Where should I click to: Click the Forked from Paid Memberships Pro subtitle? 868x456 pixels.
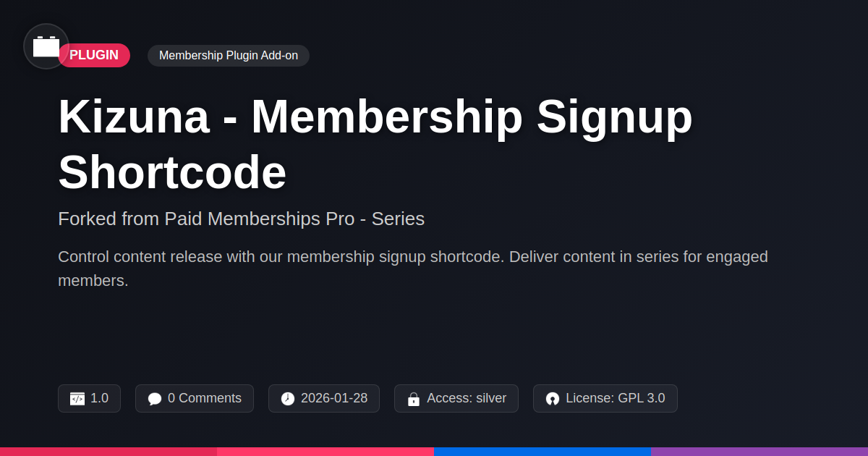[x=241, y=219]
